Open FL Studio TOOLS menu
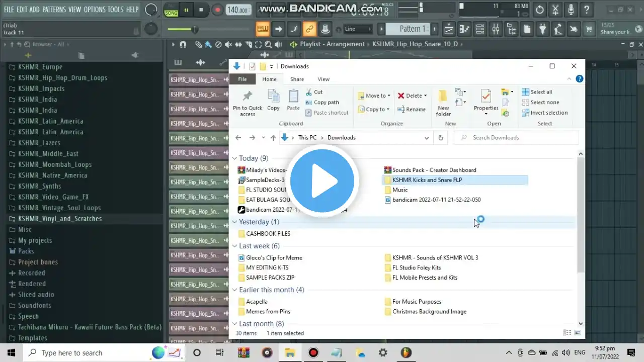The width and height of the screenshot is (644, 362). point(116,10)
